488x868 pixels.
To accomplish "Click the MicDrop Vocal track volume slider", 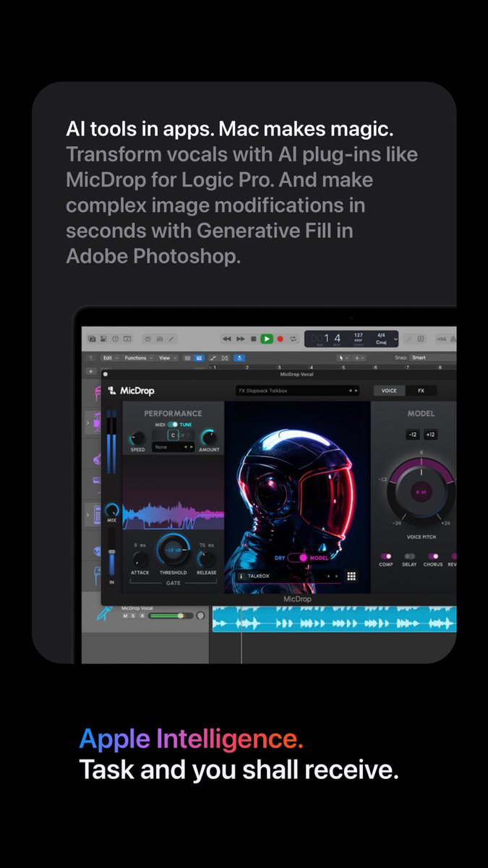I will click(171, 616).
